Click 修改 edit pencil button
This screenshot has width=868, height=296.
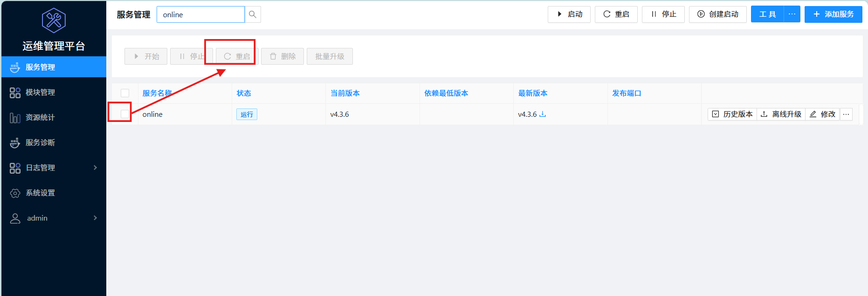tap(823, 114)
